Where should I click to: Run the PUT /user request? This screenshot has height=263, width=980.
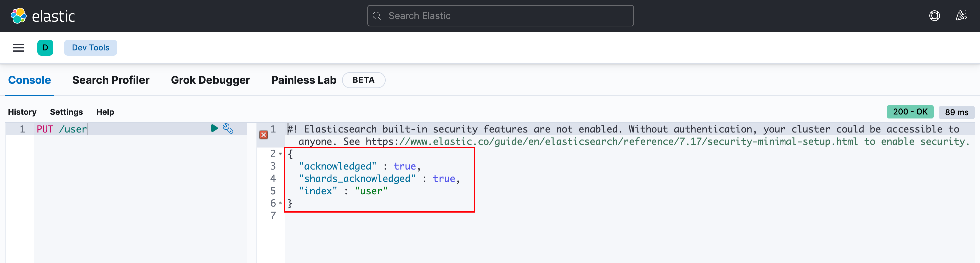point(214,128)
